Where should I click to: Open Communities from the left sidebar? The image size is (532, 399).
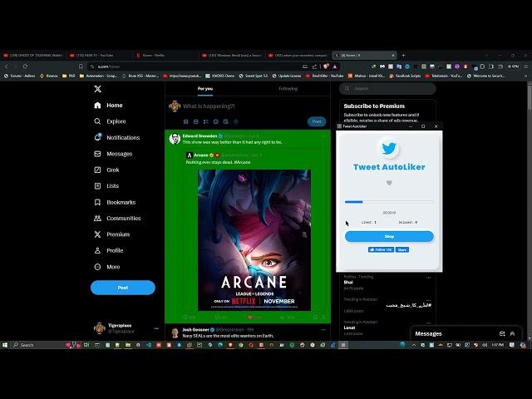pyautogui.click(x=123, y=218)
